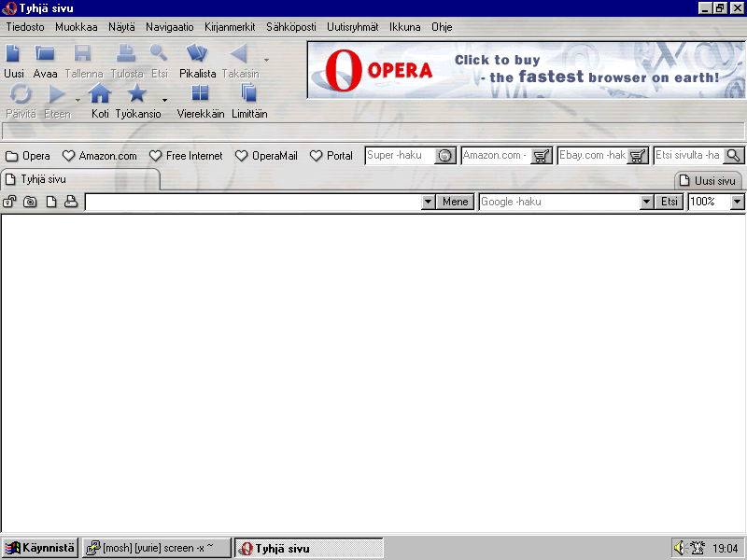Open the Uutisryhmät menu

click(353, 27)
